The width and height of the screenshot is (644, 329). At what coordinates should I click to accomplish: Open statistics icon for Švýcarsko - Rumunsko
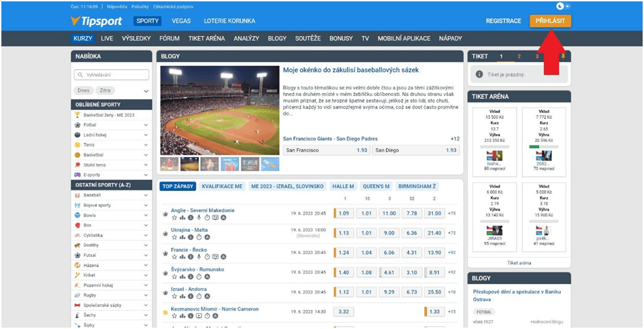pyautogui.click(x=182, y=277)
